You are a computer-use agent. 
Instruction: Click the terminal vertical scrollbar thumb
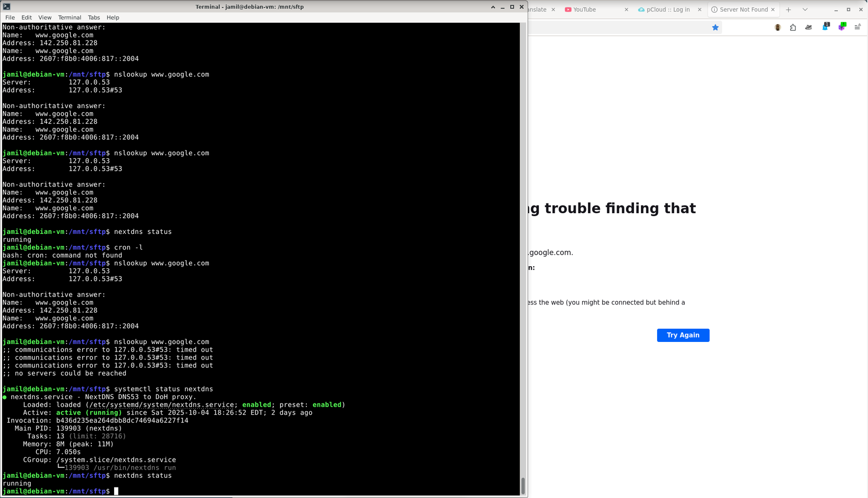[x=523, y=486]
